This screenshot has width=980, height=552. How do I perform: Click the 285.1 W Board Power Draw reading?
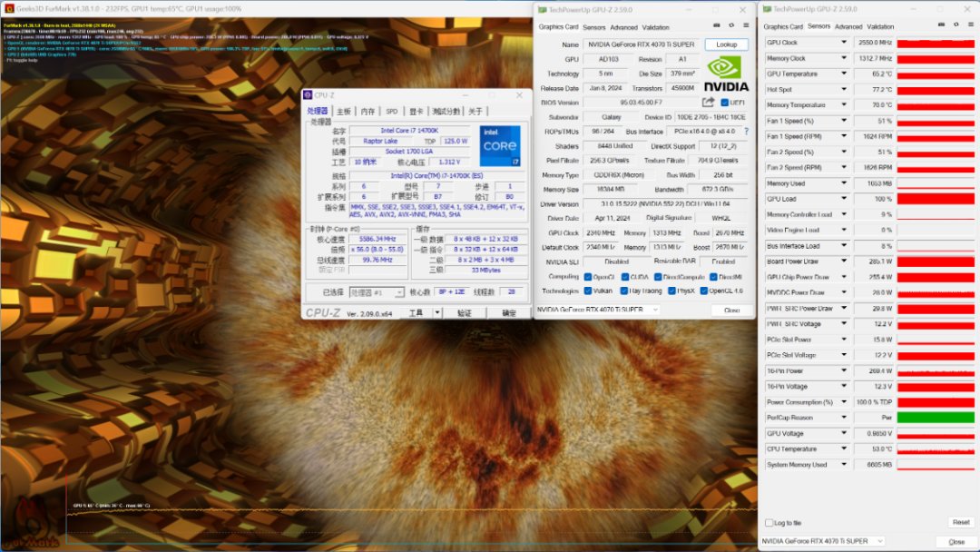875,261
